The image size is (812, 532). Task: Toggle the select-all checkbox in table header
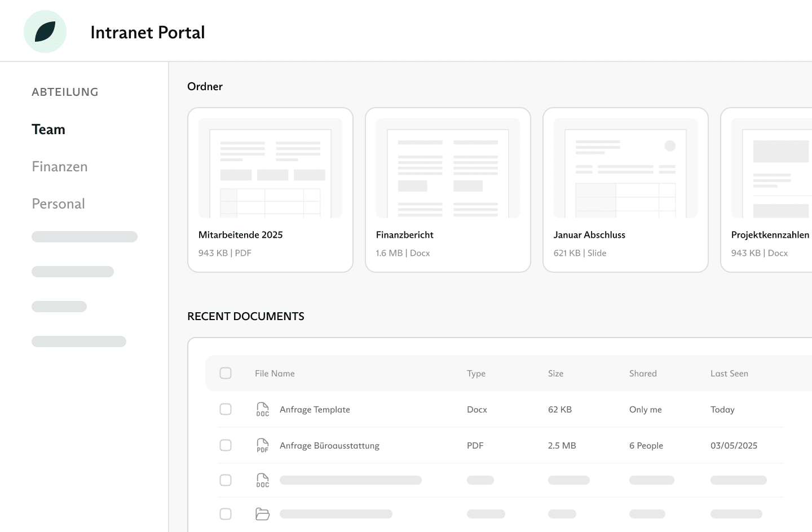pyautogui.click(x=226, y=373)
